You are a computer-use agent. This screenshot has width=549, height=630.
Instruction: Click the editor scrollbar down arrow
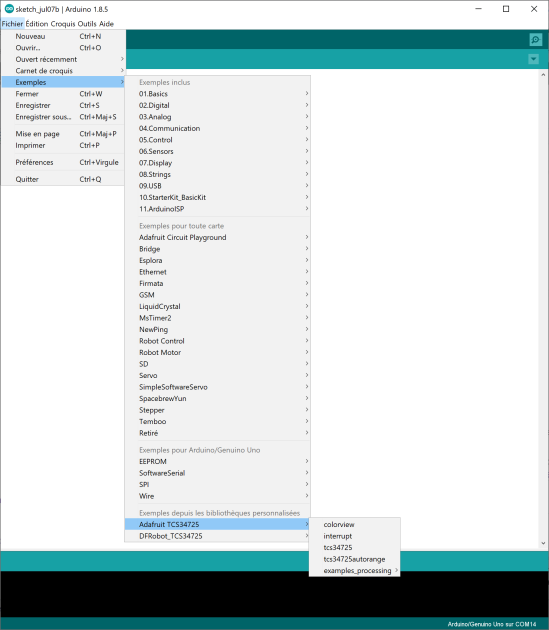(x=543, y=543)
